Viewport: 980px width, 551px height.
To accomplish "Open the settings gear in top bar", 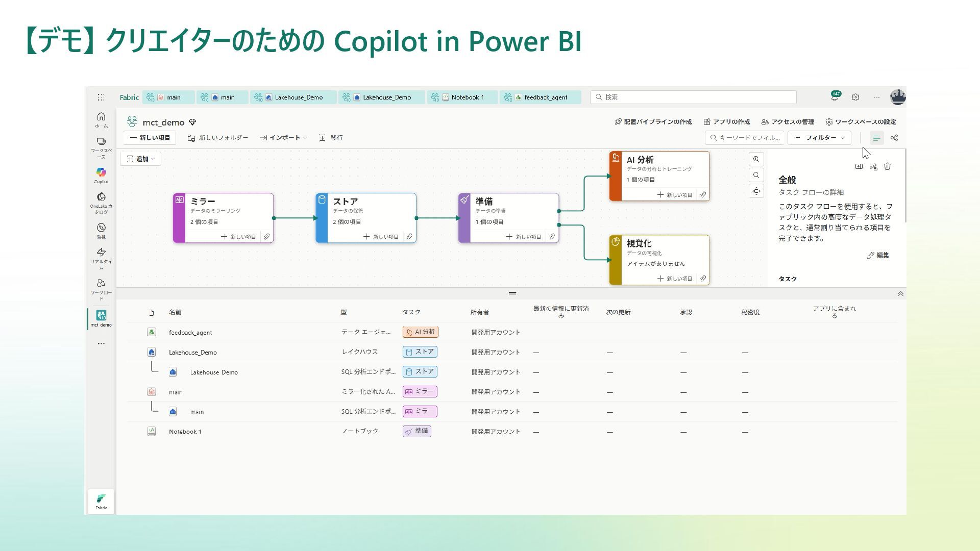I will tap(855, 97).
